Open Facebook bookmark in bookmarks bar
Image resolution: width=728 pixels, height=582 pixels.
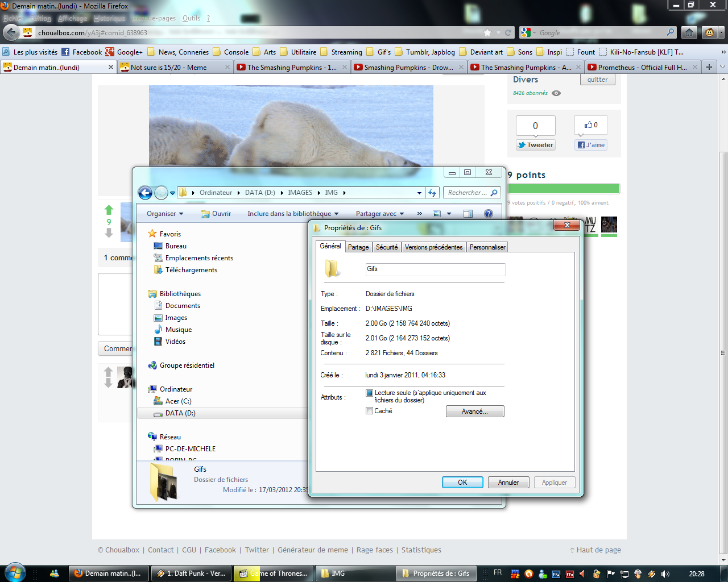(81, 52)
